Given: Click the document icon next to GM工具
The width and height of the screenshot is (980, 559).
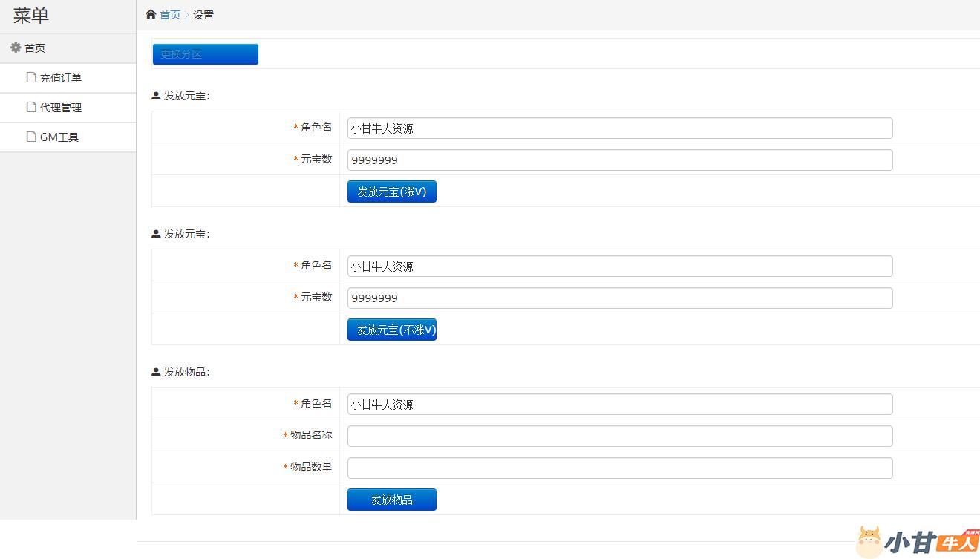Looking at the screenshot, I should click(x=31, y=137).
